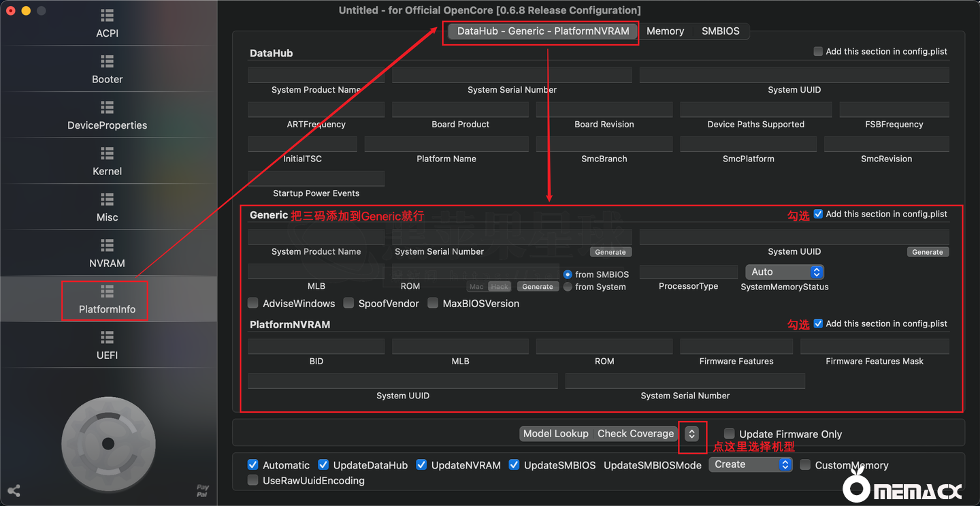Click the Generic MLB input field

click(316, 272)
